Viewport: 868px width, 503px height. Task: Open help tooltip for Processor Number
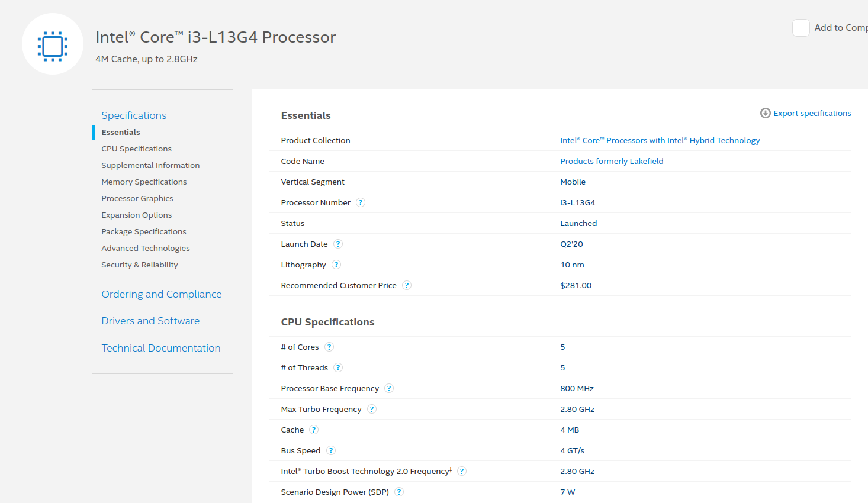click(361, 202)
